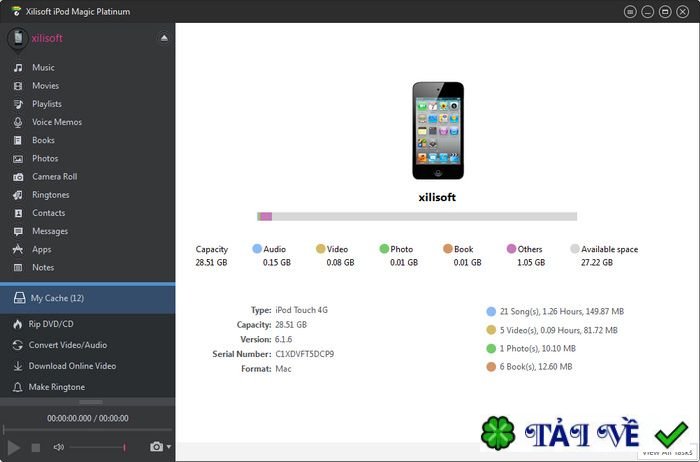Mute audio with the speaker icon

(59, 447)
